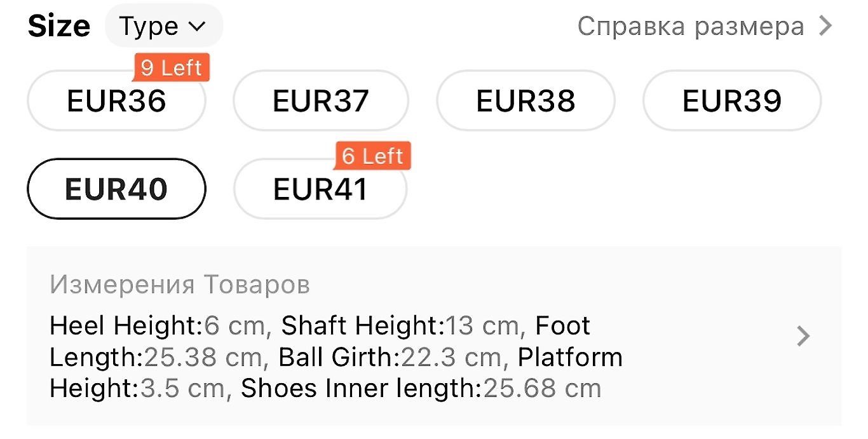Click the arrow next to Справка размера
Image resolution: width=868 pixels, height=439 pixels.
(x=825, y=26)
